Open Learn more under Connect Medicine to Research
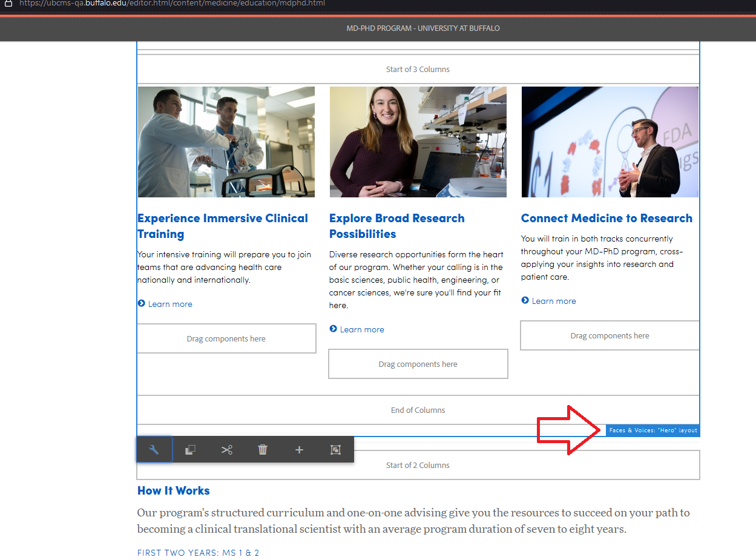Screen dimensions: 756x560 pyautogui.click(x=553, y=301)
